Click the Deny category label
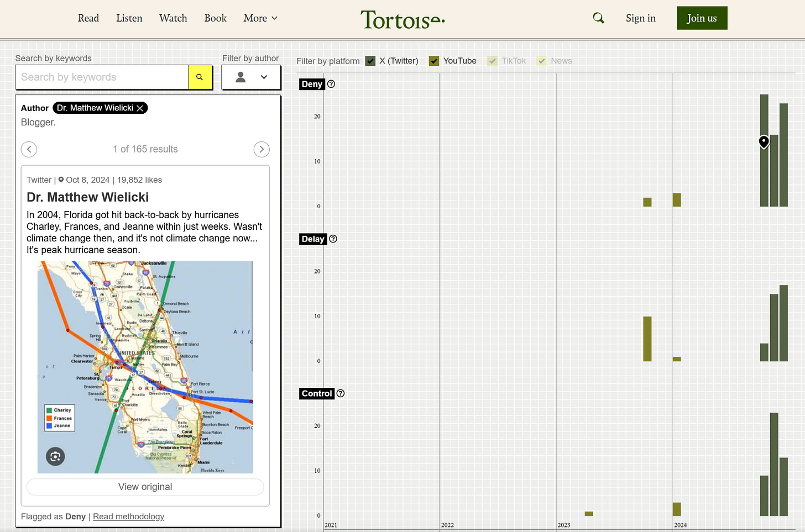The image size is (805, 532). pyautogui.click(x=312, y=84)
